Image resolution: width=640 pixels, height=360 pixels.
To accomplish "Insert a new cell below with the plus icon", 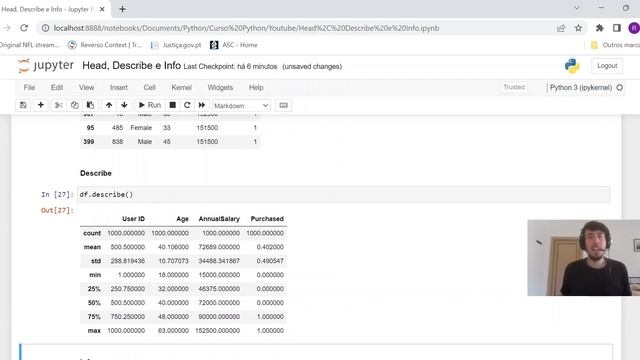I will point(40,105).
